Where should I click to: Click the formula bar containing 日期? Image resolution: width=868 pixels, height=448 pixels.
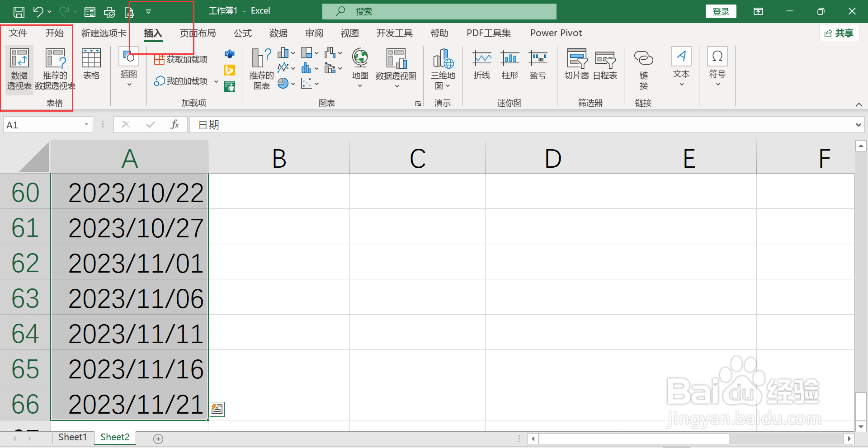521,125
